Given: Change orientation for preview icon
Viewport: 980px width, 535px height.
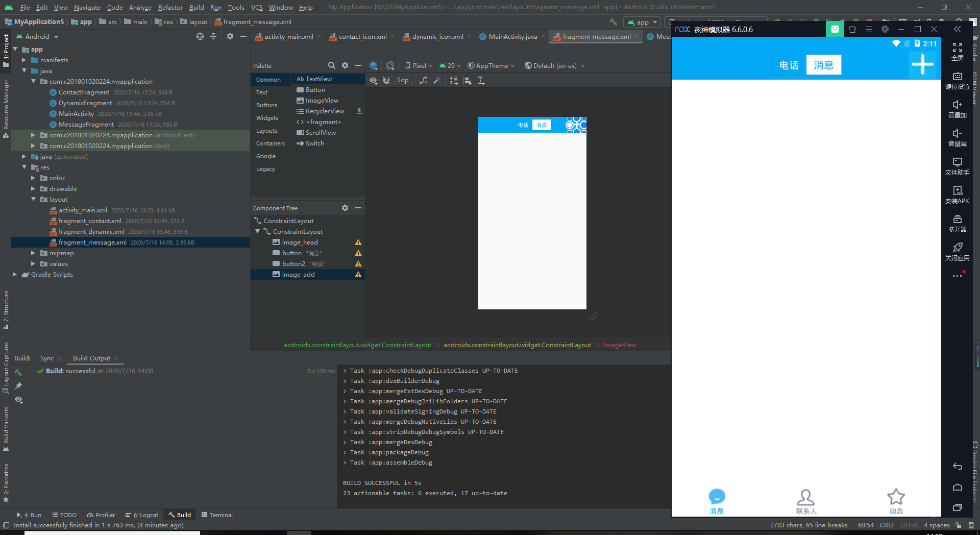Looking at the screenshot, I should click(390, 65).
